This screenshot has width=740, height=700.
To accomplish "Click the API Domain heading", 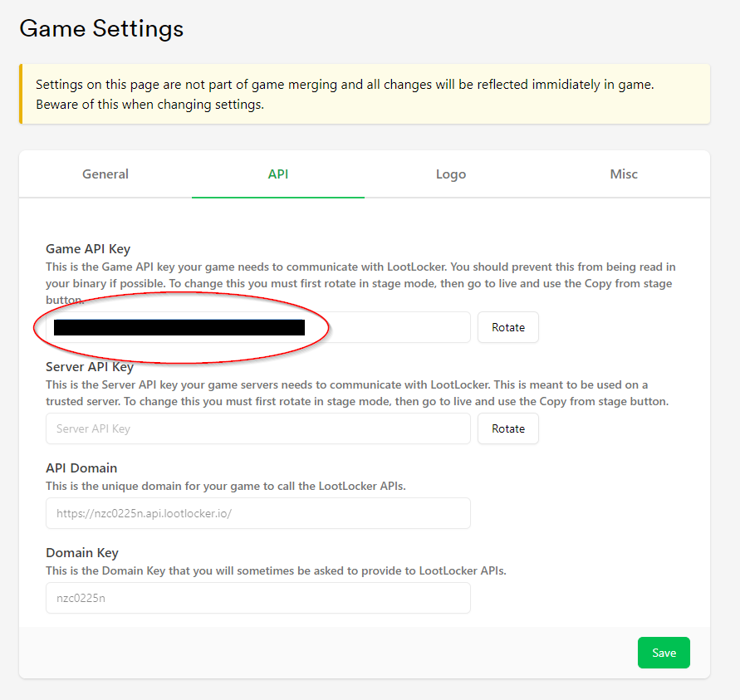I will tap(81, 468).
